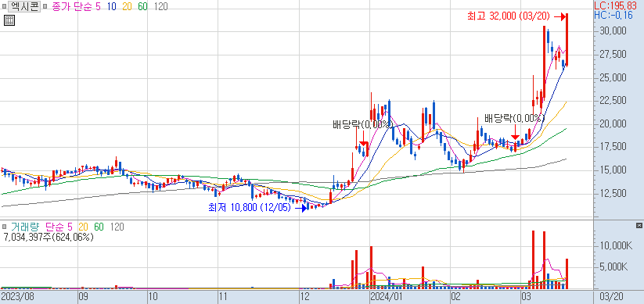Click the 단순 5 volume average label
Viewport: 644px width, 304px height.
59,227
